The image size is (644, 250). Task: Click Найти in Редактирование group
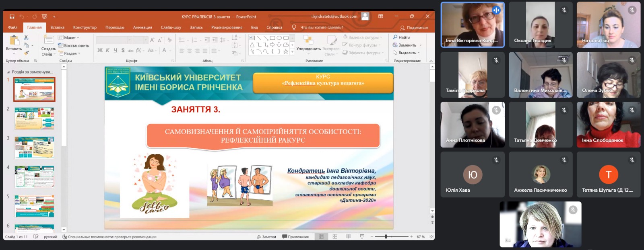402,37
